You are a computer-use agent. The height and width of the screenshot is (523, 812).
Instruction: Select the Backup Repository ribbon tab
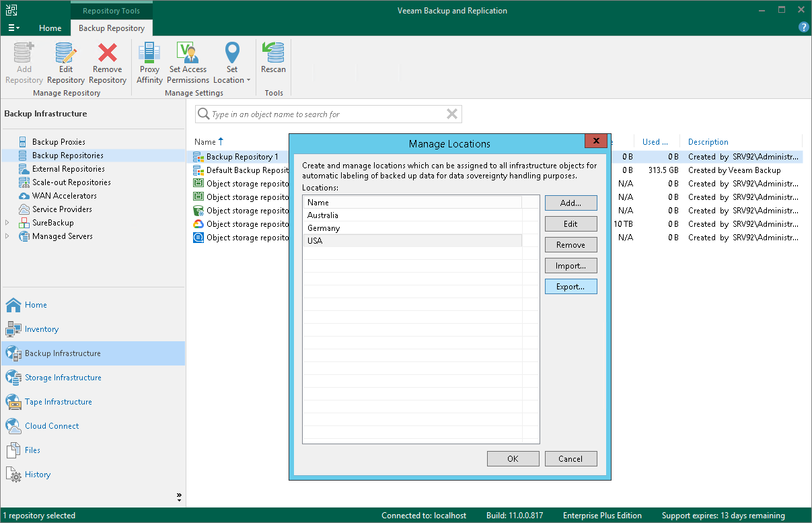click(x=112, y=28)
